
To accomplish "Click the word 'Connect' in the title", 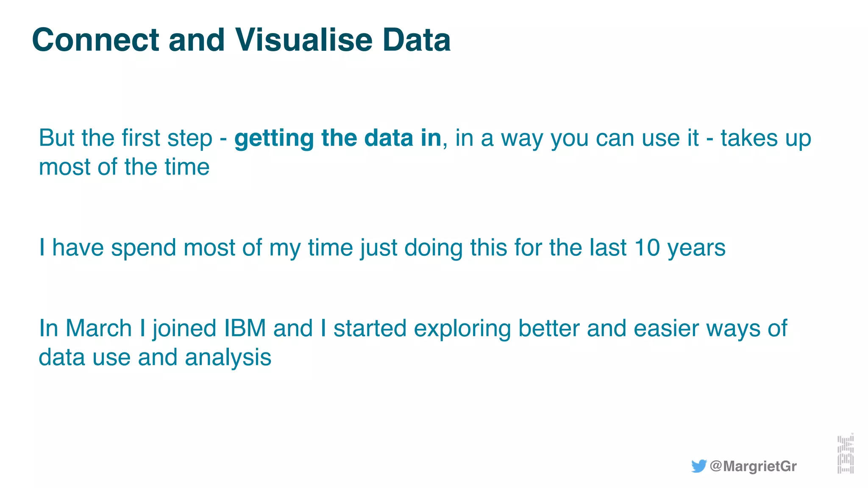I will pyautogui.click(x=95, y=40).
